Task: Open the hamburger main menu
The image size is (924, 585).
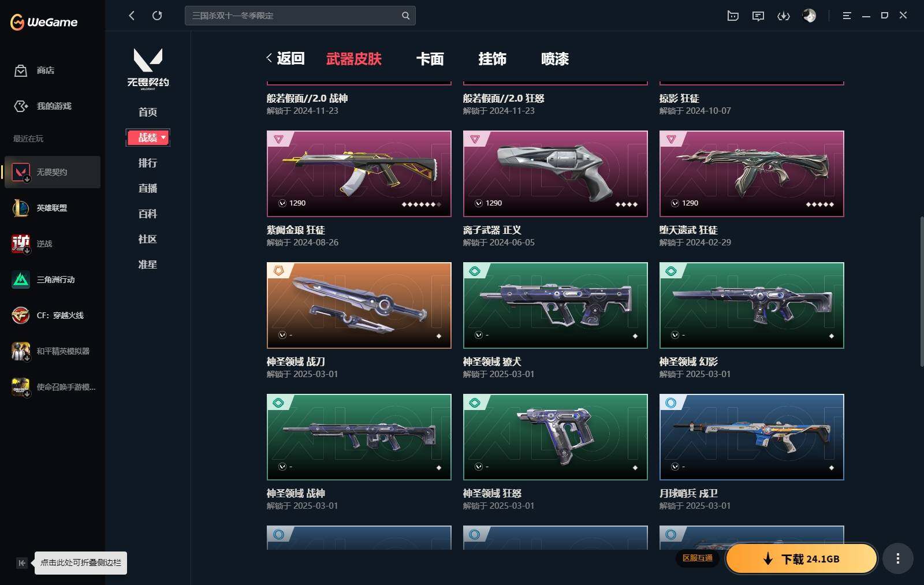Action: pyautogui.click(x=847, y=16)
